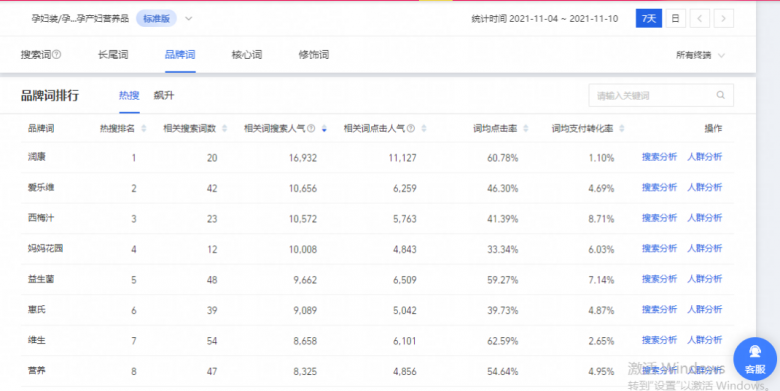The height and width of the screenshot is (391, 780).
Task: Switch to 品牌词 tab
Action: pyautogui.click(x=180, y=55)
